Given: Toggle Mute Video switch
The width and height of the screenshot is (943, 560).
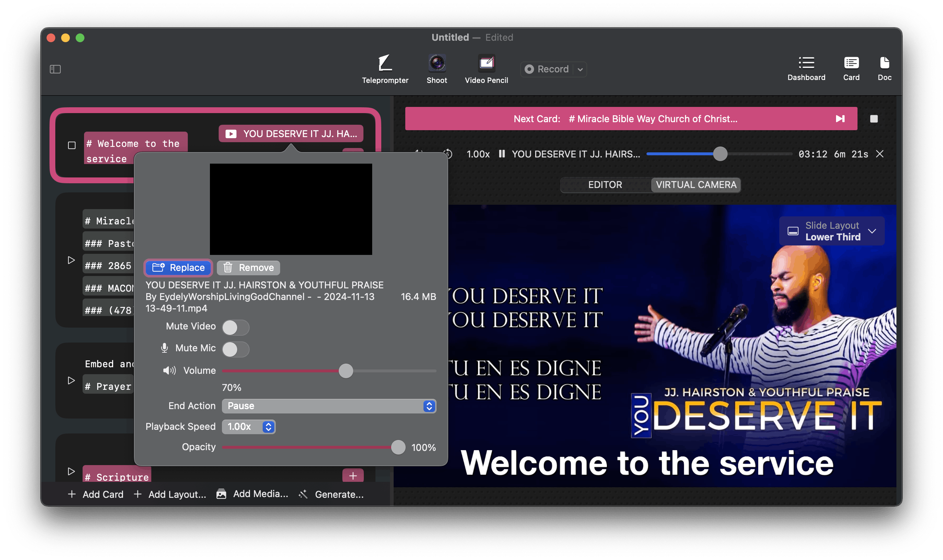Looking at the screenshot, I should [235, 327].
